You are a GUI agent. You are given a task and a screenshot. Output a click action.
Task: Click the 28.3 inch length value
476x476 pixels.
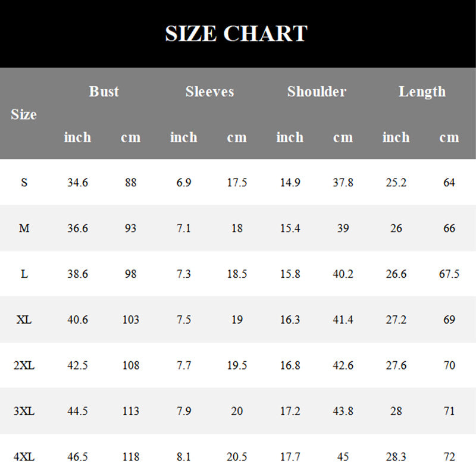[x=396, y=457]
